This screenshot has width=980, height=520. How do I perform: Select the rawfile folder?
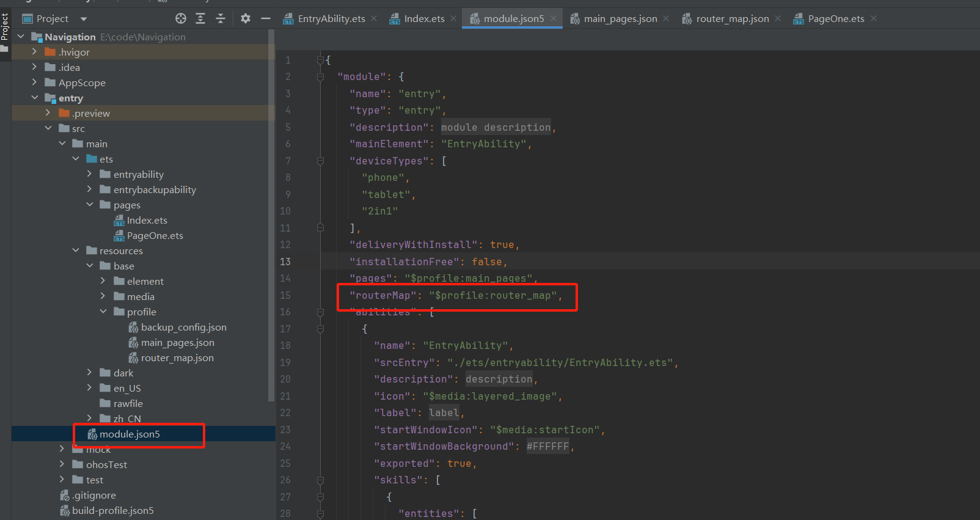[x=128, y=403]
